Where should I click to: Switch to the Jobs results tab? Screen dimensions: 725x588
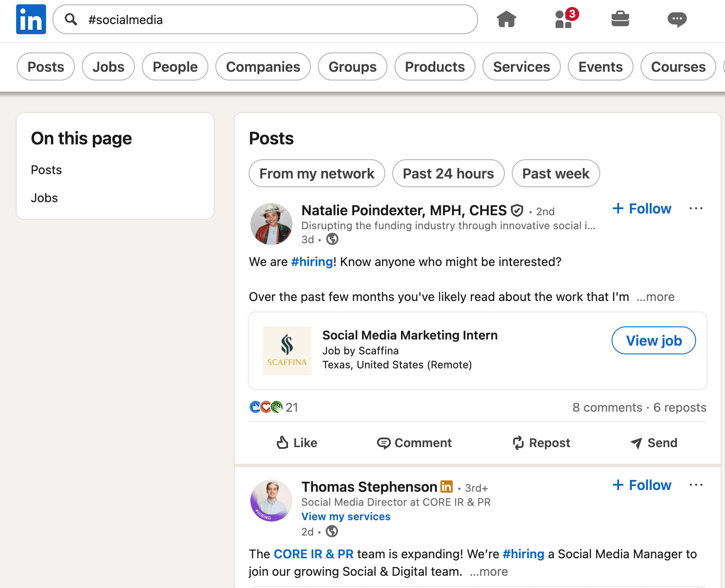[x=108, y=66]
